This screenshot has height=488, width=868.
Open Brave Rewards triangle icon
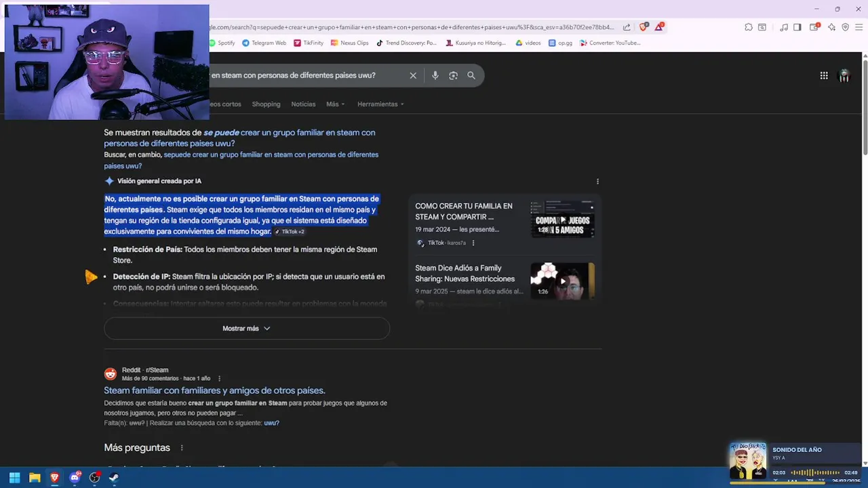pyautogui.click(x=658, y=27)
